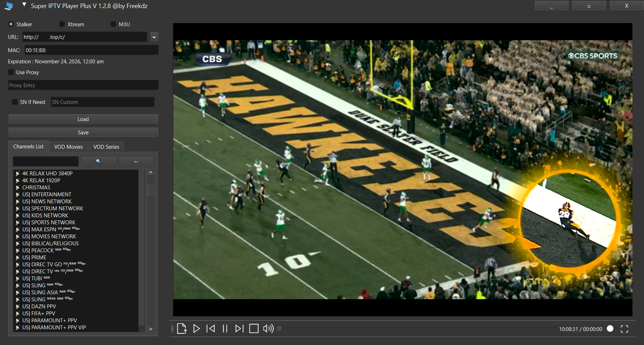Enable the Use Proxy checkbox
This screenshot has width=644, height=345.
[11, 72]
